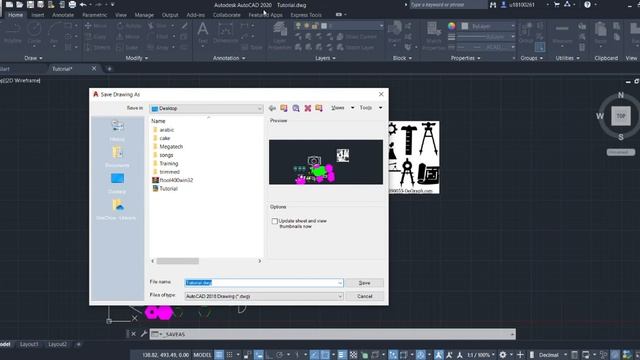Switch to the Express Tools ribbon tab
The height and width of the screenshot is (360, 640).
306,15
